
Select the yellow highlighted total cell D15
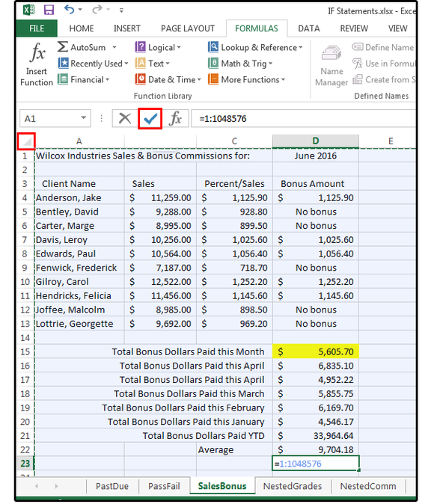(316, 352)
